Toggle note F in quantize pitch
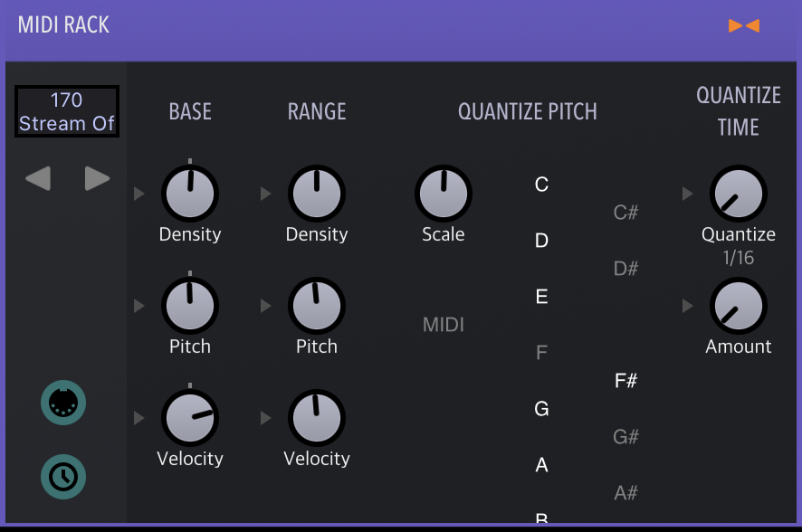802x532 pixels. pyautogui.click(x=541, y=353)
